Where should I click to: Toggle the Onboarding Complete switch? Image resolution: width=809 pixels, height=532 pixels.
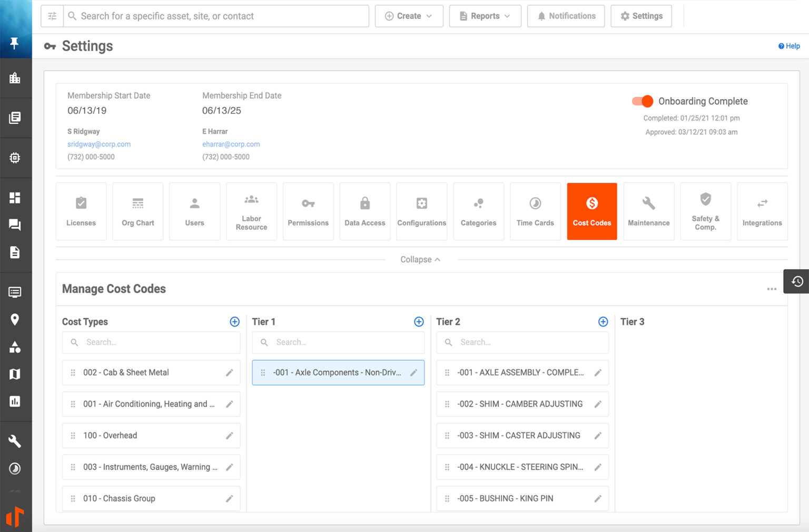pyautogui.click(x=643, y=101)
